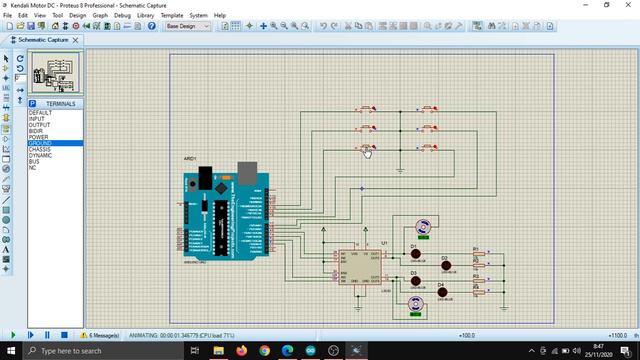The height and width of the screenshot is (360, 640).
Task: Select the Wire Label Mode tool
Action: coord(6,88)
